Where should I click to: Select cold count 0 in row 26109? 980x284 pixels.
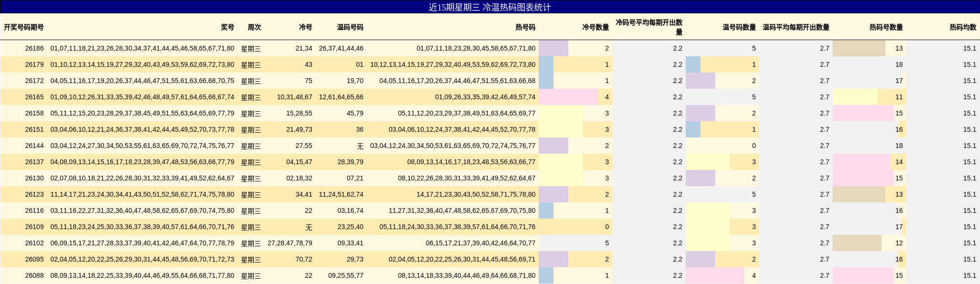(607, 227)
